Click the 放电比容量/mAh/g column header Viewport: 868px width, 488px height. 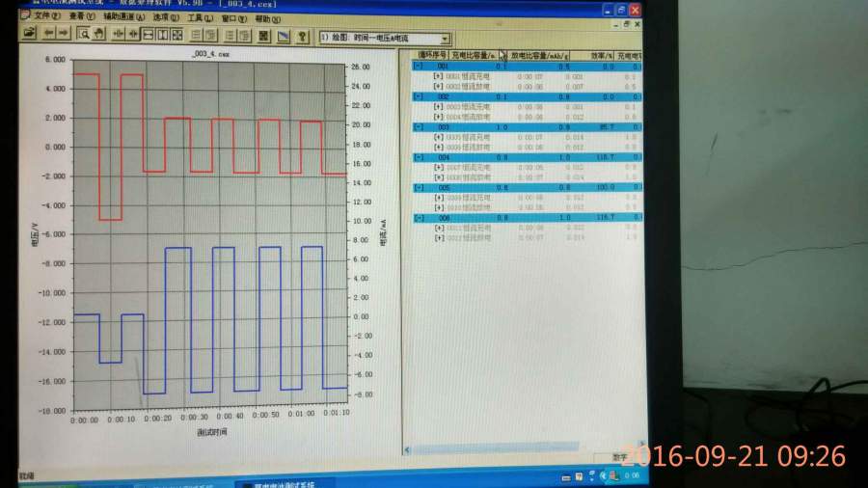pos(538,55)
